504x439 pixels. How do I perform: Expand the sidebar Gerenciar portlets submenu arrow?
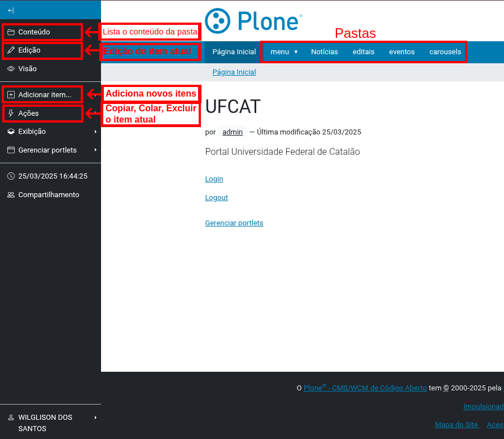click(95, 150)
